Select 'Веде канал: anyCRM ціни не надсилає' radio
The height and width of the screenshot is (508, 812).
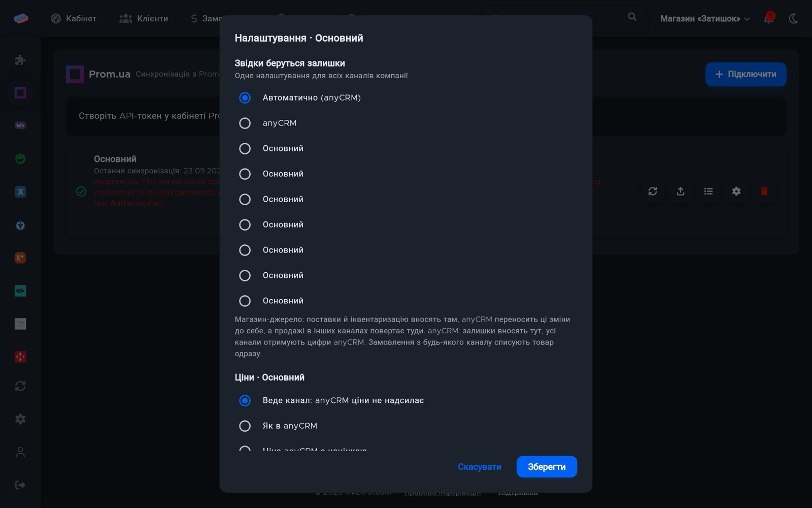pos(245,400)
